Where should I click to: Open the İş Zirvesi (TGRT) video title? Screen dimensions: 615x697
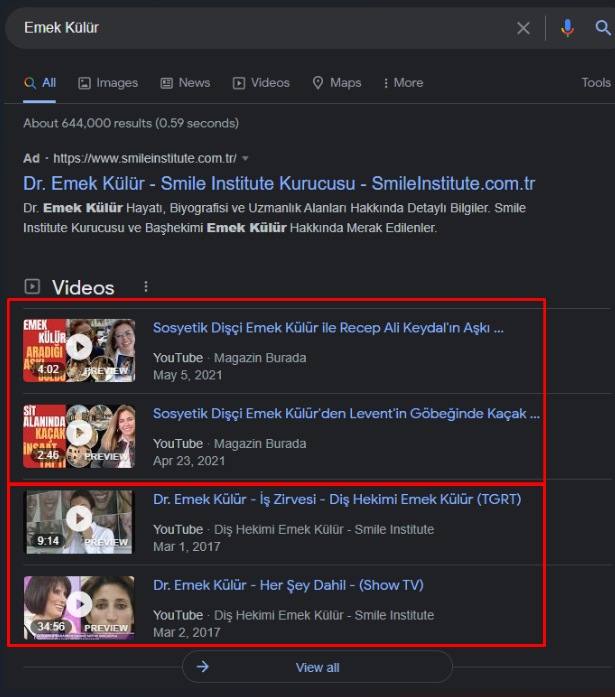tap(337, 500)
